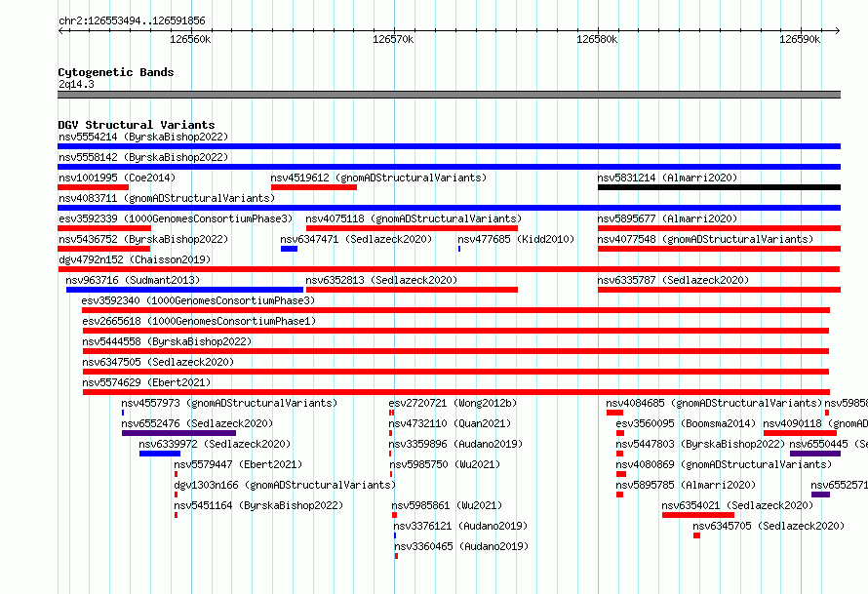Open nsv5579447 (Ebert2021) label
The image size is (868, 594).
pyautogui.click(x=238, y=464)
